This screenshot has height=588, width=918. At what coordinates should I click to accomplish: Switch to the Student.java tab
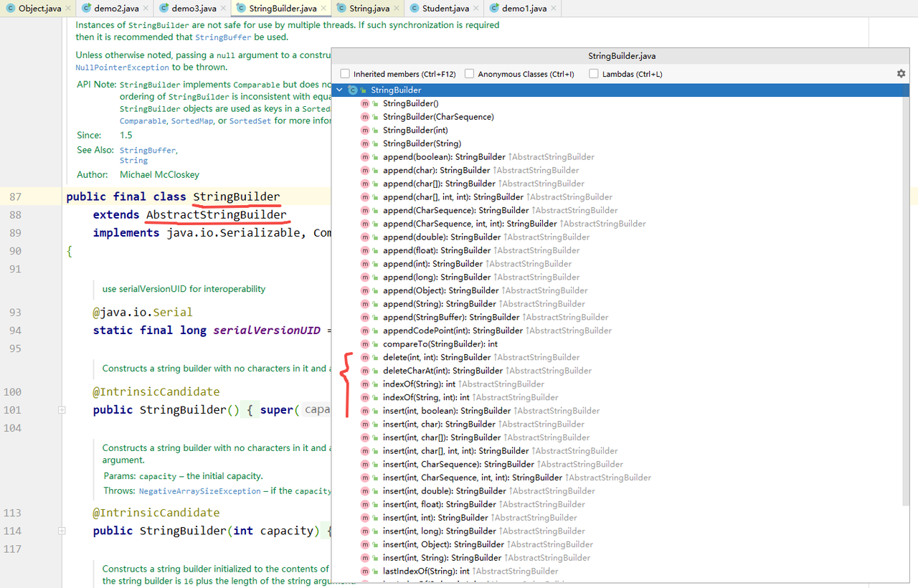click(x=445, y=9)
